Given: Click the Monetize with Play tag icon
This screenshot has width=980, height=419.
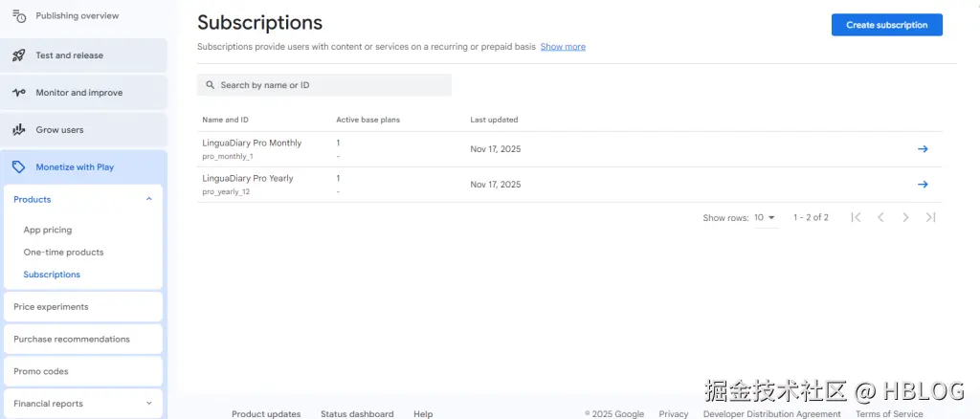Looking at the screenshot, I should (18, 166).
